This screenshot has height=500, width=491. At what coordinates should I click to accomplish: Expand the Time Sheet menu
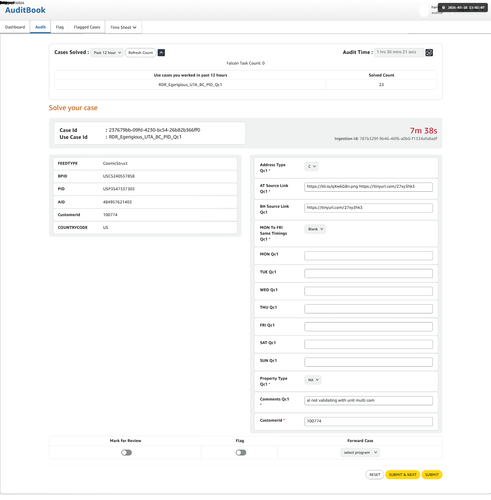pos(123,27)
